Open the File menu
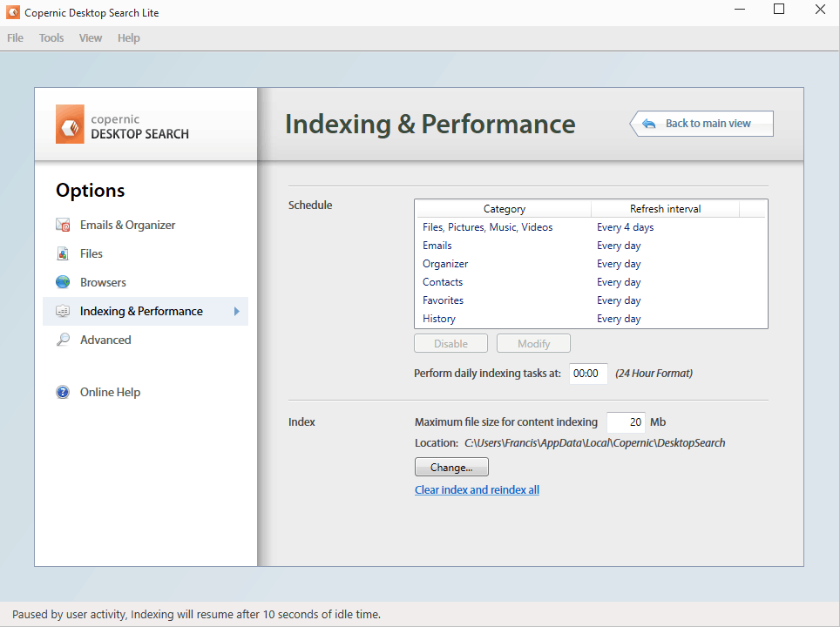This screenshot has height=627, width=840. pyautogui.click(x=16, y=38)
